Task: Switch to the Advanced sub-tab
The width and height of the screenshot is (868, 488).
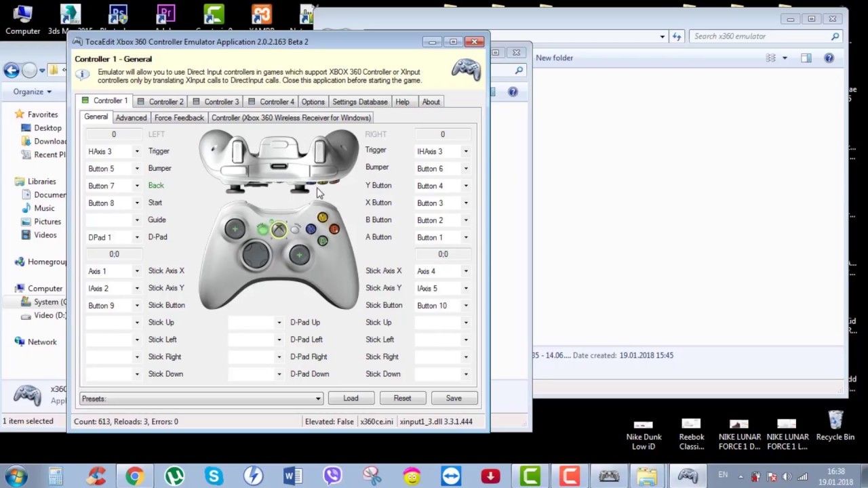Action: click(x=131, y=118)
